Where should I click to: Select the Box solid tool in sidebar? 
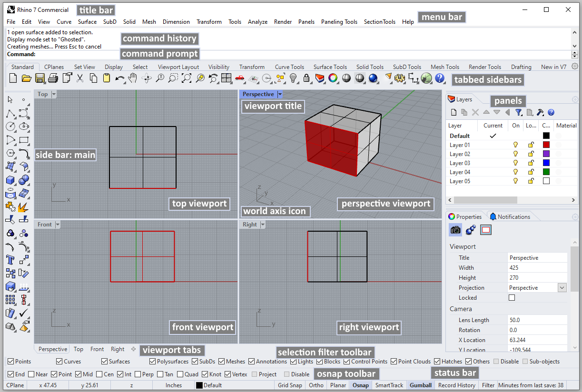pyautogui.click(x=10, y=180)
